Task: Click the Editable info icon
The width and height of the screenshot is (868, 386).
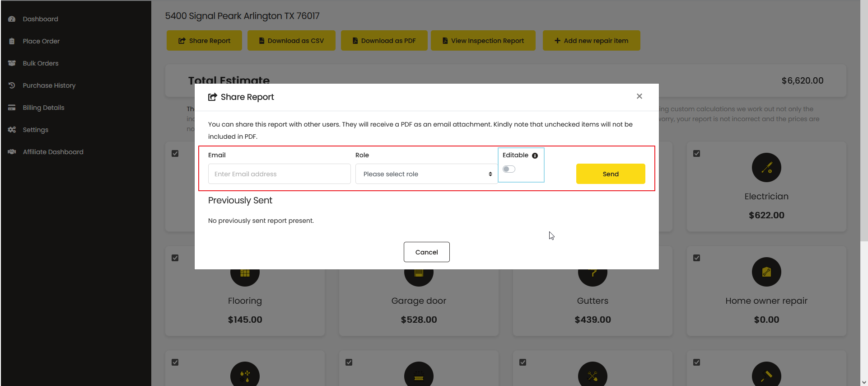Action: tap(535, 155)
